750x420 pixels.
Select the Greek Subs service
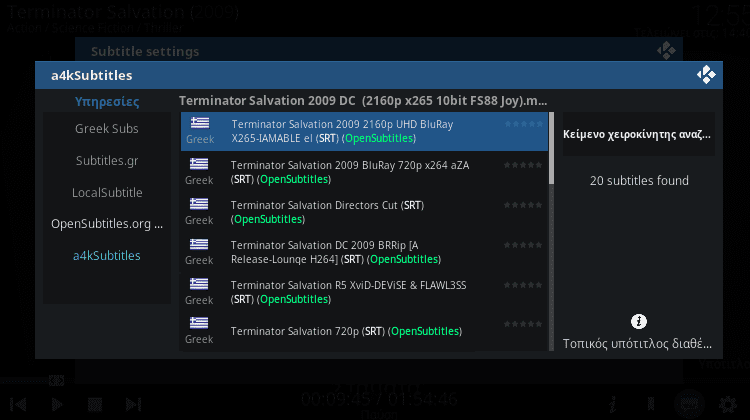click(x=107, y=129)
